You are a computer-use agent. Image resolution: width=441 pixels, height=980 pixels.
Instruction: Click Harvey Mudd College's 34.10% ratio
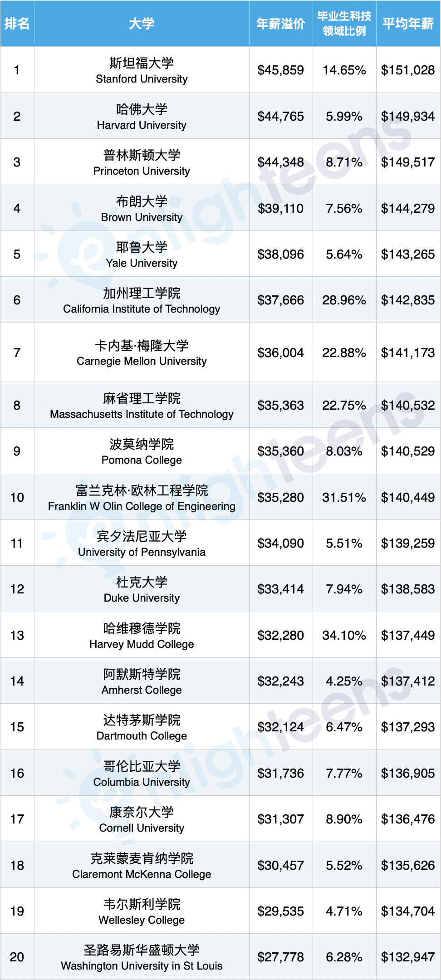click(x=344, y=636)
